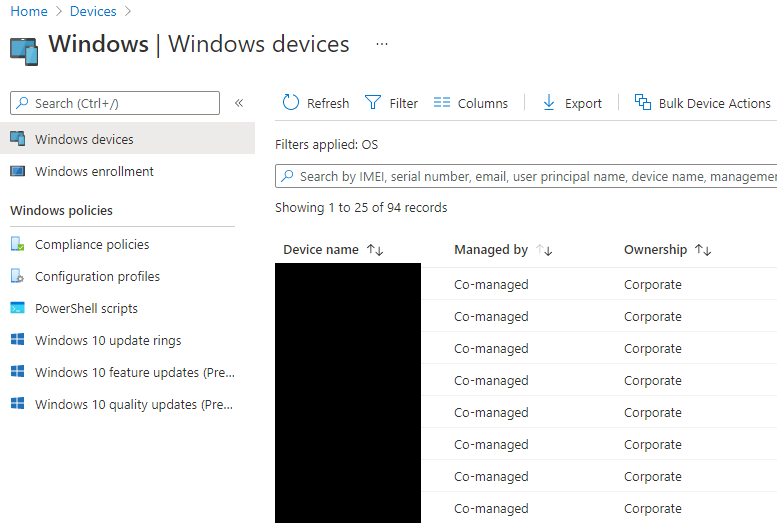This screenshot has height=523, width=777.
Task: Click the Windows 10 update rings icon
Action: click(17, 340)
